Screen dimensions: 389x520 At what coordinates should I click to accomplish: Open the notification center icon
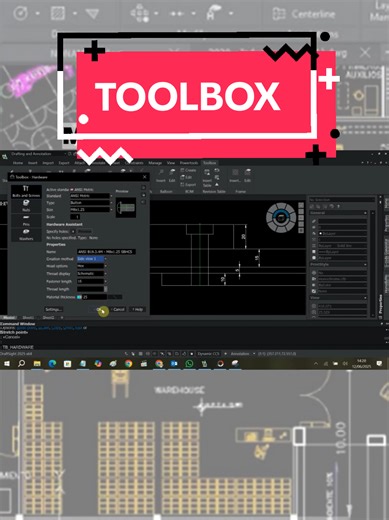[x=380, y=364]
